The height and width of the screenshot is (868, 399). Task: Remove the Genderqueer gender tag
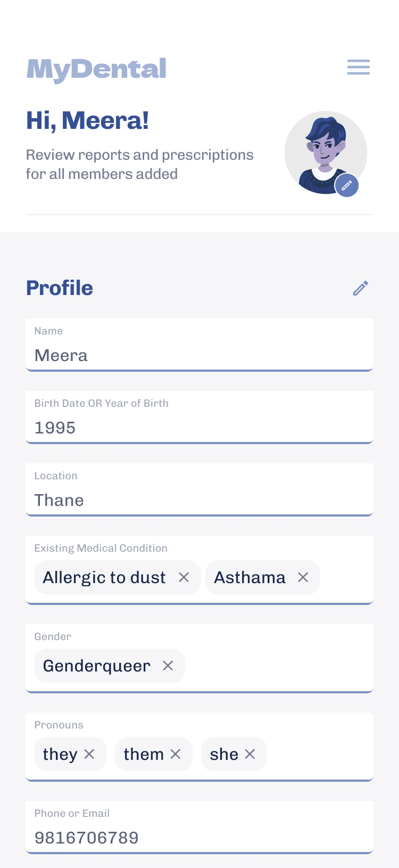click(168, 666)
